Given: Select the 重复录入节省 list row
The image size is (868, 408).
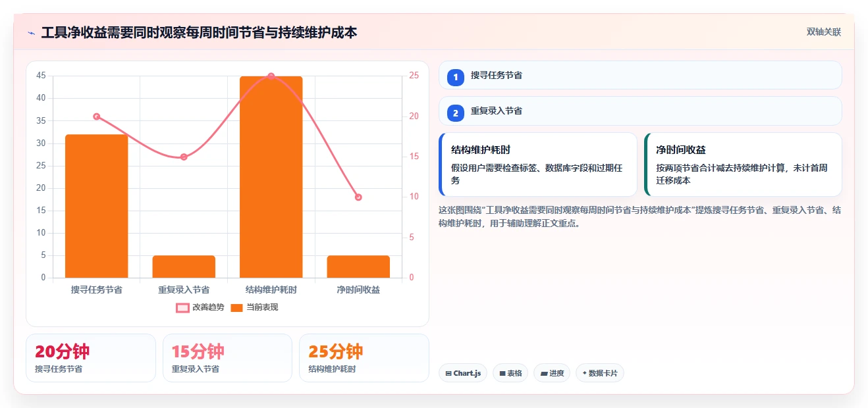Looking at the screenshot, I should [x=640, y=111].
